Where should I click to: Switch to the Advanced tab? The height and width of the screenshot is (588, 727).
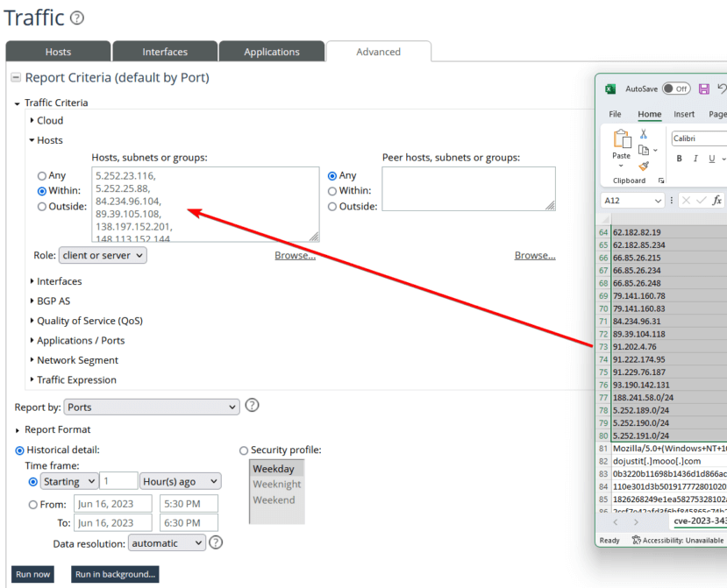(x=378, y=52)
